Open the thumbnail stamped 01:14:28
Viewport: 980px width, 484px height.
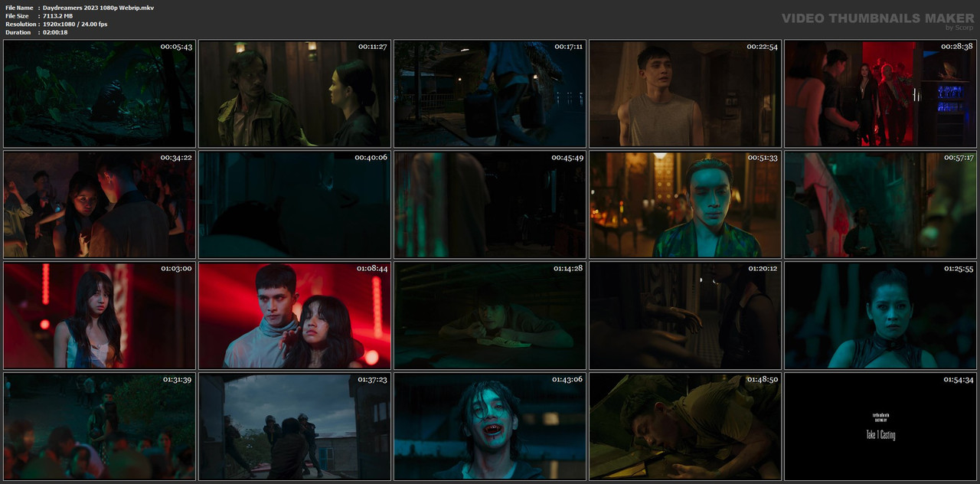coord(490,316)
